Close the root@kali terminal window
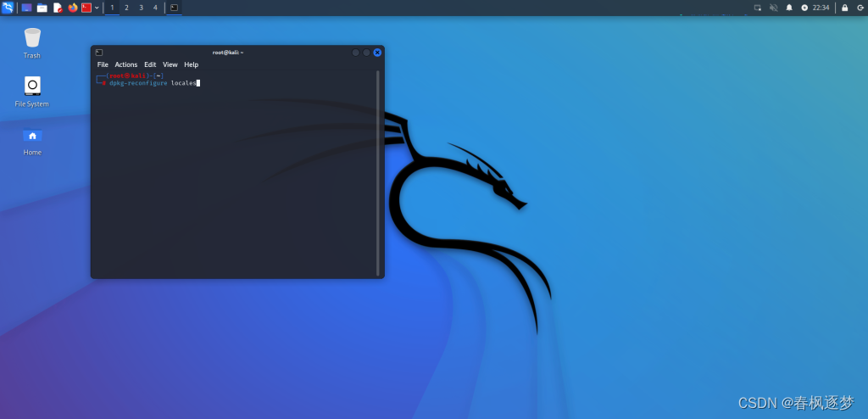Screen dimensions: 868x419 pos(377,53)
